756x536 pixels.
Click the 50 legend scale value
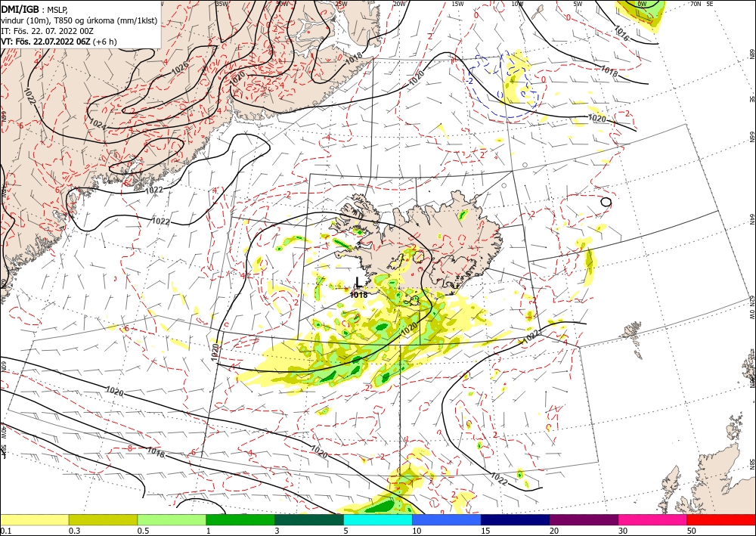(692, 531)
